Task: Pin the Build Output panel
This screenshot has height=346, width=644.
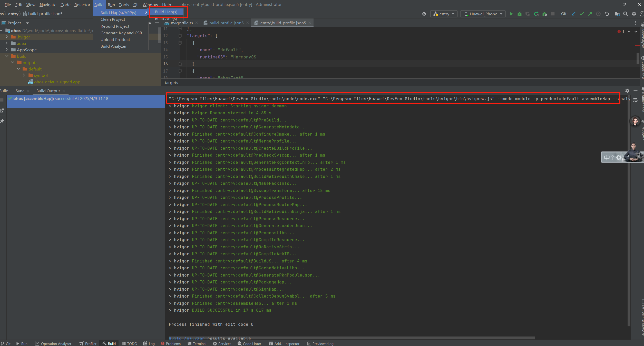Action: coord(2,121)
